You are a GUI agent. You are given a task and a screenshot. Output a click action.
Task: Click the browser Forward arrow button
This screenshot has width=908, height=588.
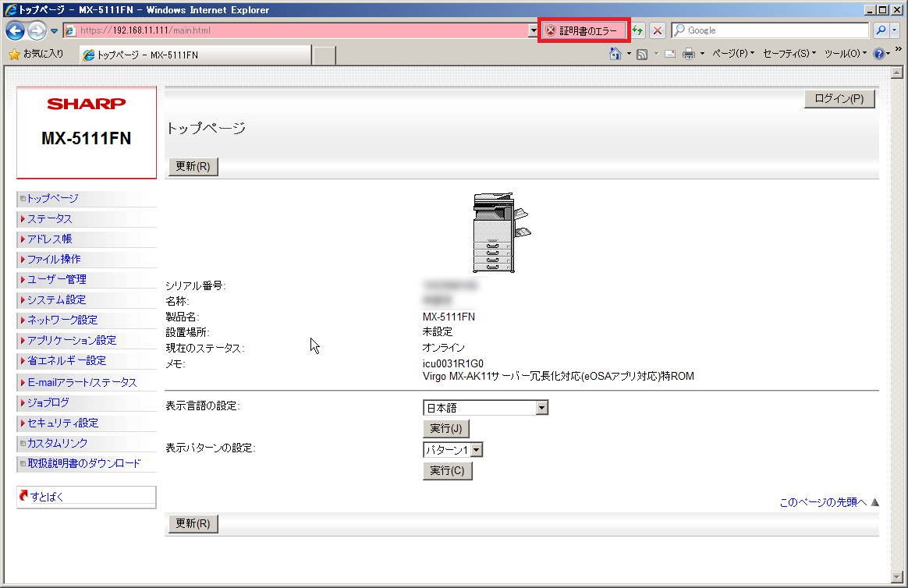(37, 30)
